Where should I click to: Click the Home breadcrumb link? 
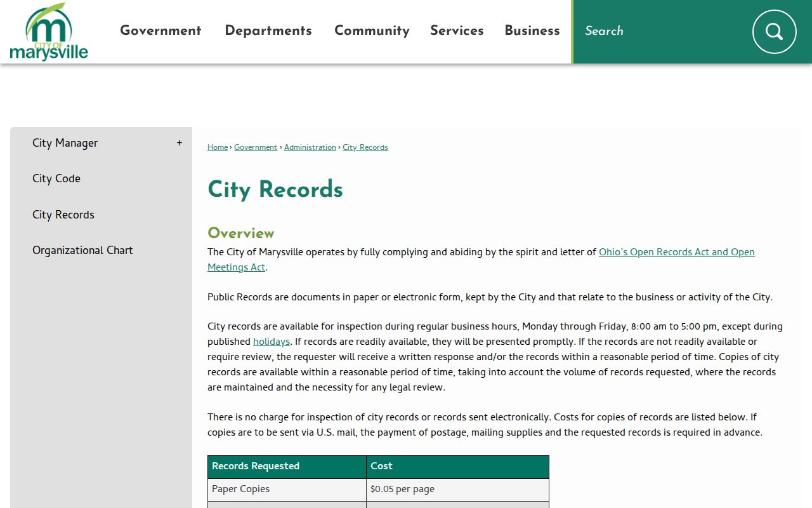[x=218, y=147]
